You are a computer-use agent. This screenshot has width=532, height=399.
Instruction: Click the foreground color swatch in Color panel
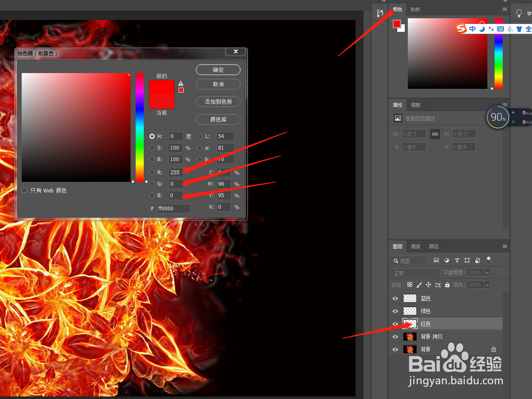397,24
